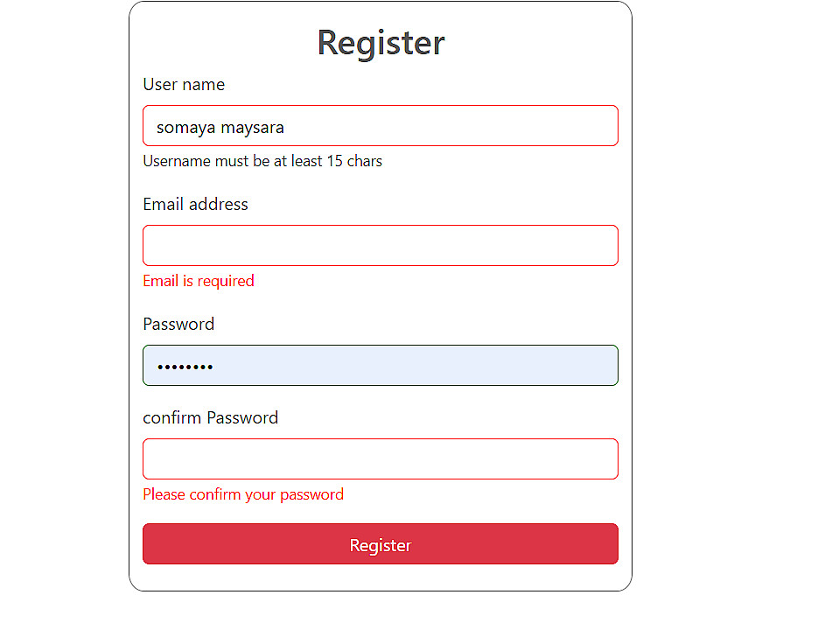Click the masked password dots
The width and height of the screenshot is (825, 644).
185,367
